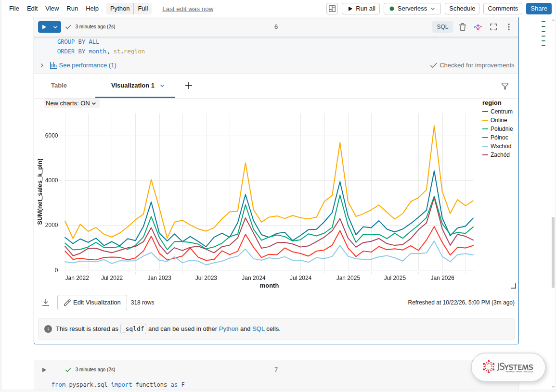556x392 pixels.
Task: Open the Comments panel
Action: [x=503, y=9]
